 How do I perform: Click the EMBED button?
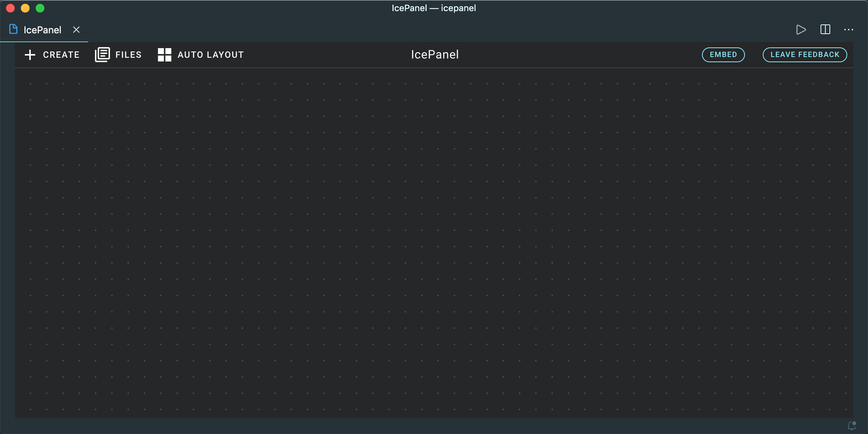(723, 55)
